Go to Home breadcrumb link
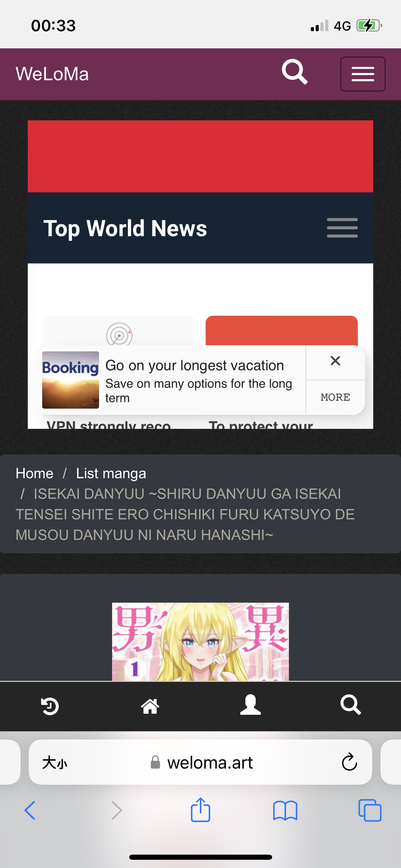The image size is (401, 868). 34,473
